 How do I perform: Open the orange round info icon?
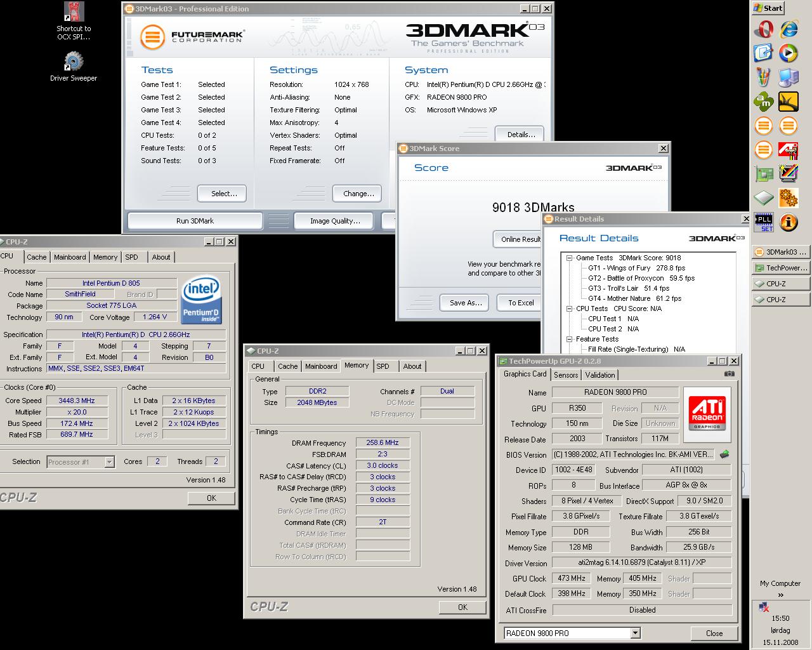click(789, 222)
